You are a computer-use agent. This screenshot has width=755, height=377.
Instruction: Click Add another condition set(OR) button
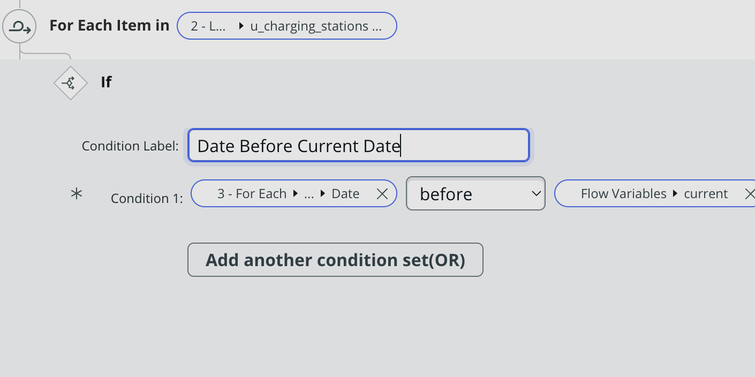pos(335,260)
